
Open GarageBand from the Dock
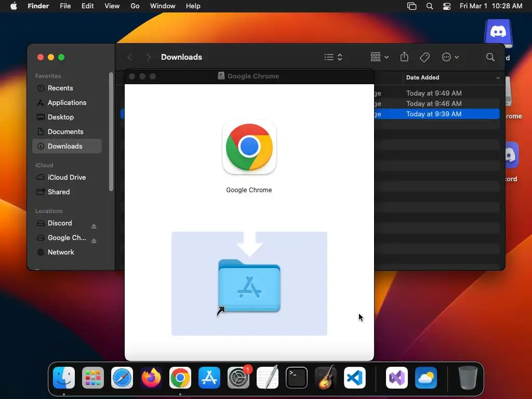326,378
